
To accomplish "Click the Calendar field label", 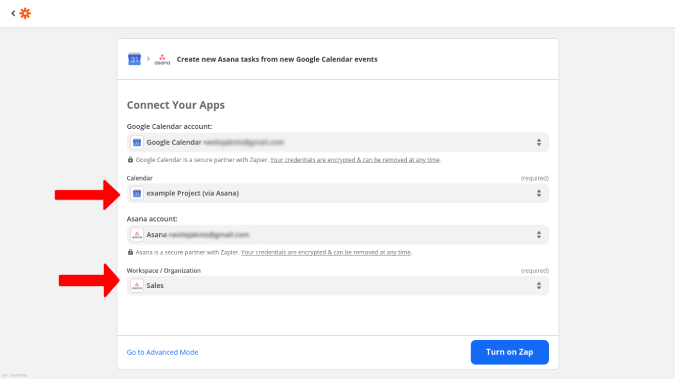I will [139, 178].
